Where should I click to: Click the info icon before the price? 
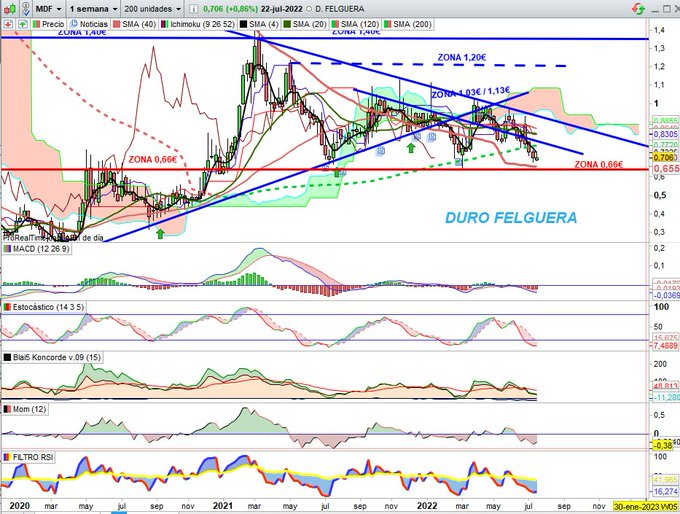[x=194, y=9]
